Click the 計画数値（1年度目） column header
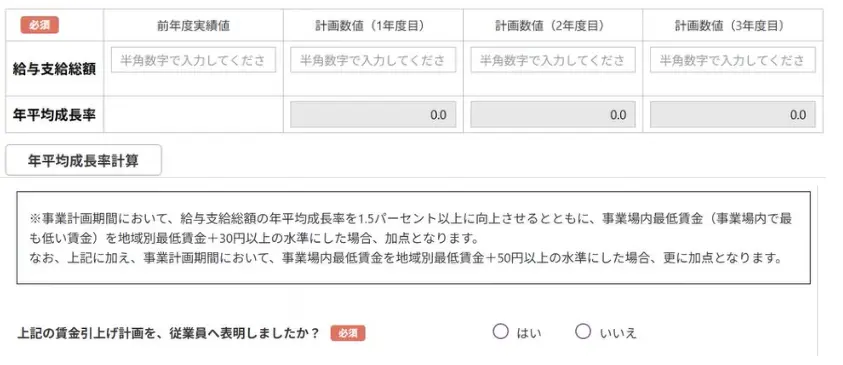 pyautogui.click(x=373, y=26)
